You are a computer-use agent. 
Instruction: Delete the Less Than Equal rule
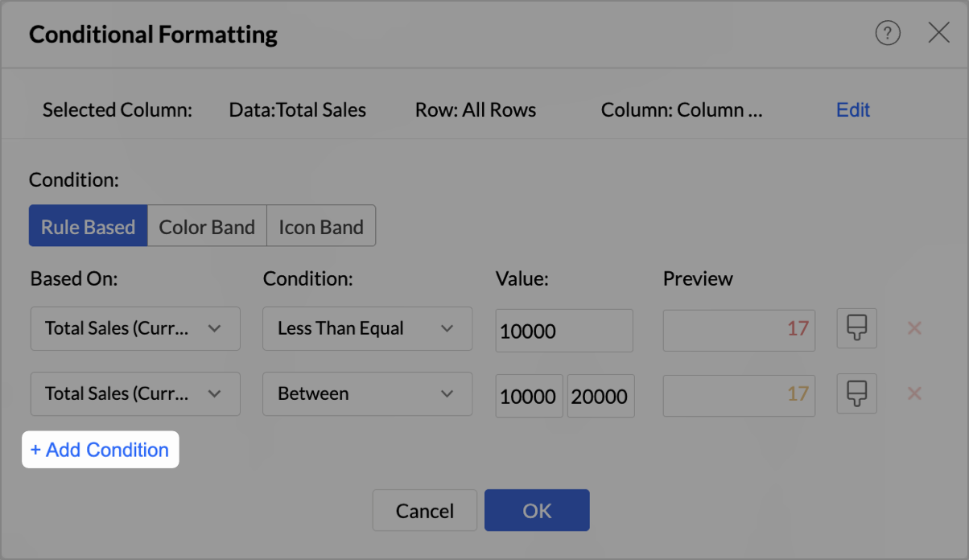pyautogui.click(x=914, y=328)
